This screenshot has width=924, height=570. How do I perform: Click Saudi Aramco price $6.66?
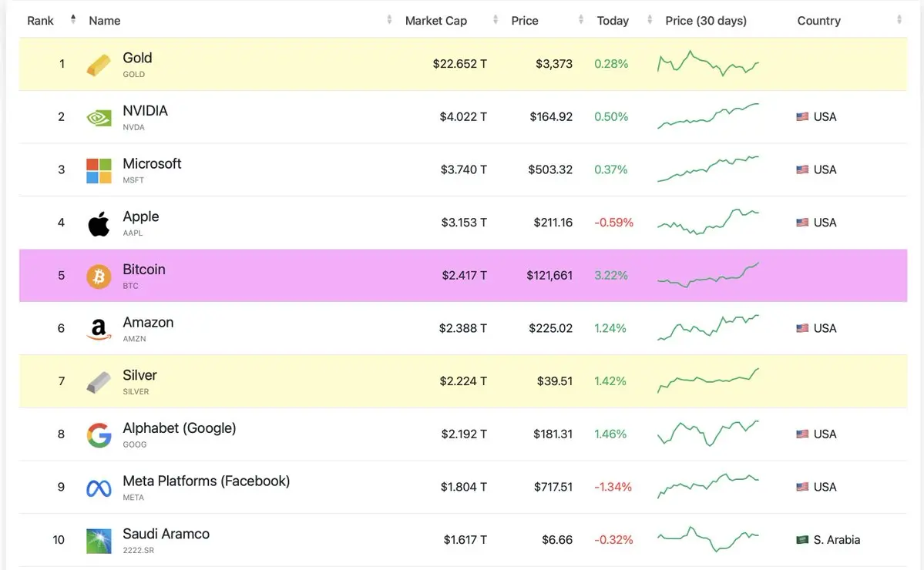pyautogui.click(x=557, y=539)
